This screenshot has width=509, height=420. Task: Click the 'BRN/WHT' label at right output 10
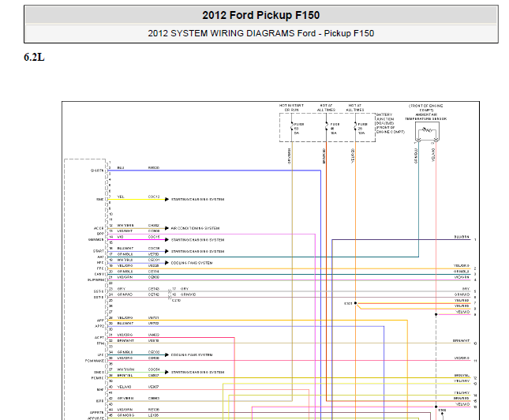point(462,341)
